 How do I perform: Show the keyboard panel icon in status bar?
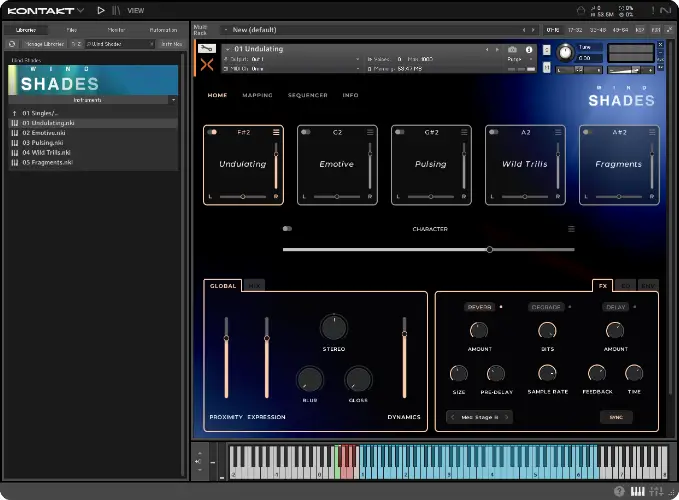click(638, 491)
